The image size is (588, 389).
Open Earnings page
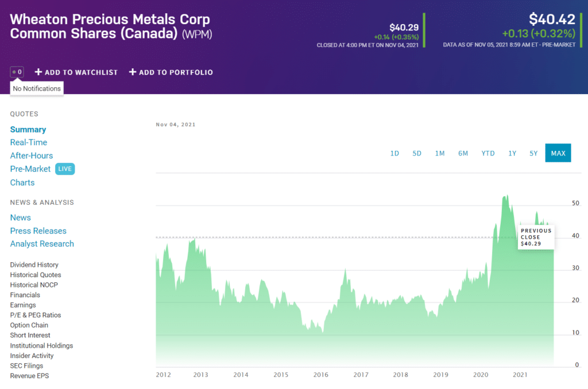click(23, 305)
